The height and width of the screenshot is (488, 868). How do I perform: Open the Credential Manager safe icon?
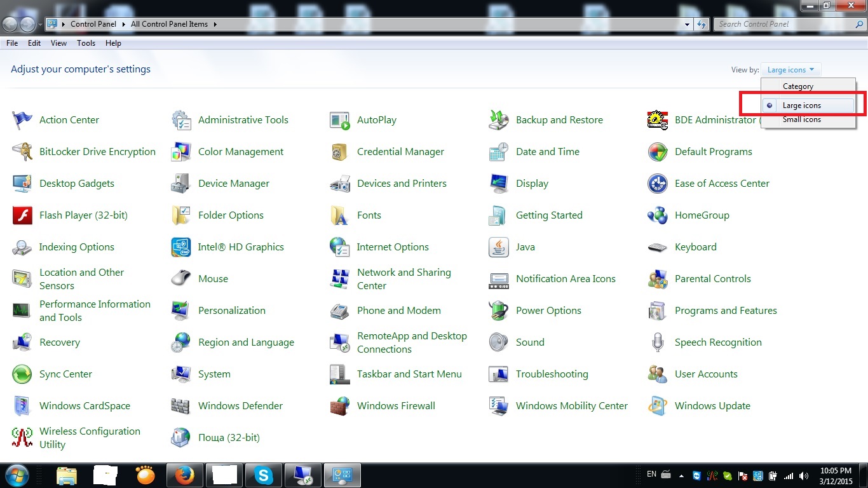tap(340, 152)
